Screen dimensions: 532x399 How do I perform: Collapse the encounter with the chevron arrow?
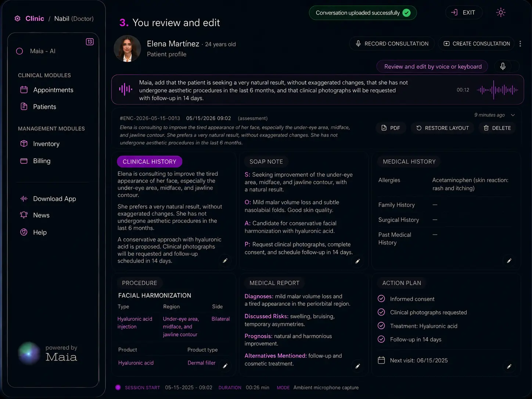513,115
